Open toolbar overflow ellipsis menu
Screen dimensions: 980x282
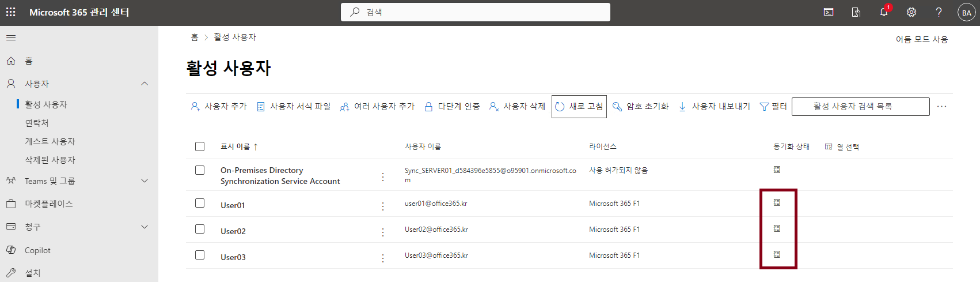[x=941, y=107]
